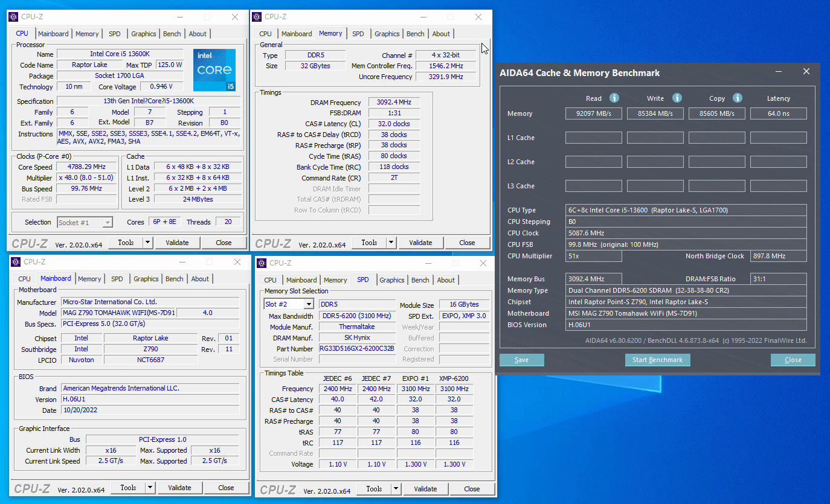The height and width of the screenshot is (504, 830).
Task: Click the Intel Core i5 logo in CPU-Z
Action: [x=214, y=70]
